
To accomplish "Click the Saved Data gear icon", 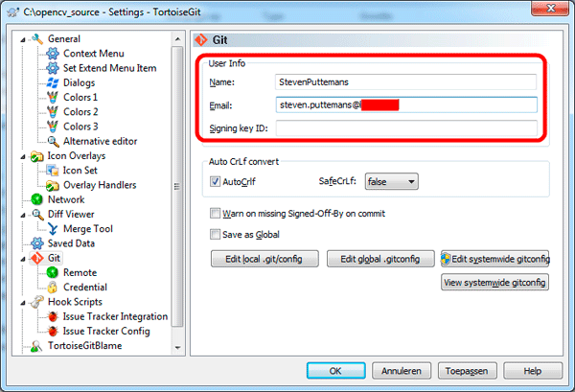I will 36,243.
